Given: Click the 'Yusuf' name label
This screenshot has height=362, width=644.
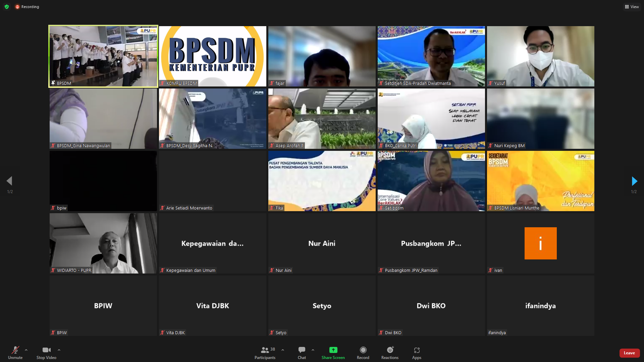Looking at the screenshot, I should pos(499,83).
